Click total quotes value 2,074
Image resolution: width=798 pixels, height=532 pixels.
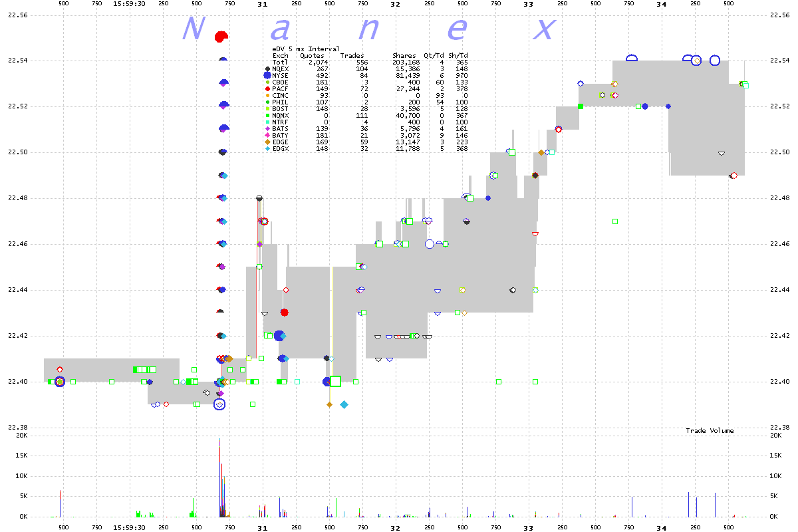[318, 63]
